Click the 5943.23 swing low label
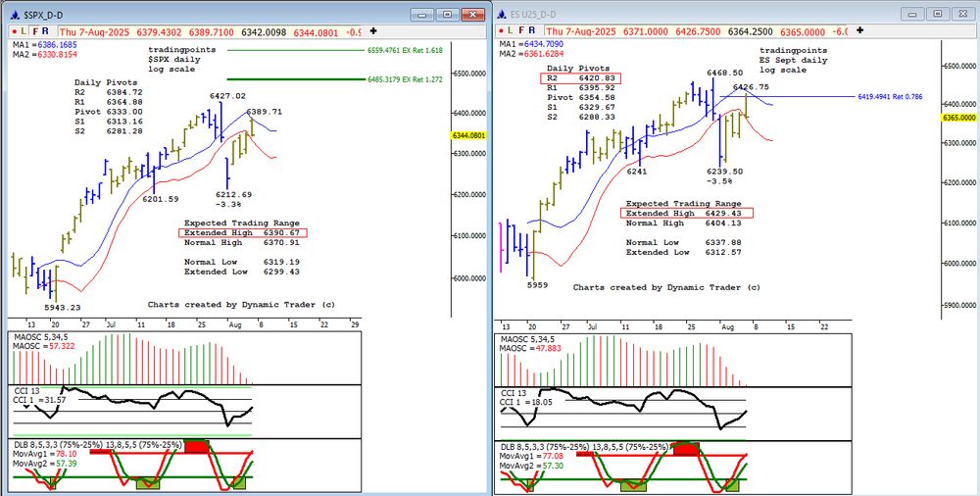The image size is (980, 496). [x=63, y=308]
